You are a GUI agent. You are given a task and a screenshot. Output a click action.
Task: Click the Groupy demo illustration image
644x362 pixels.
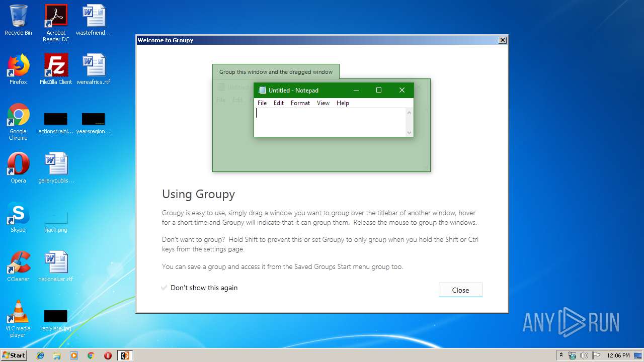point(321,118)
